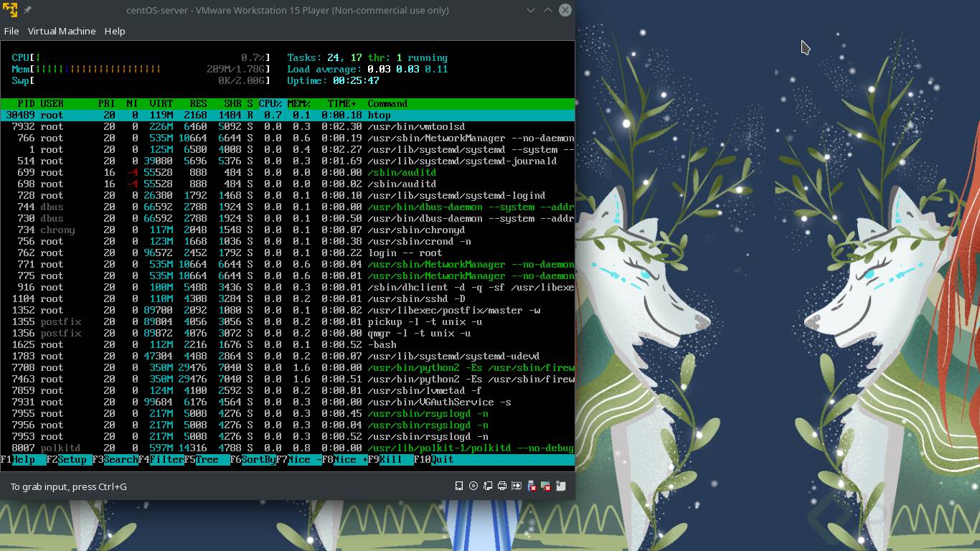Select the -bash process row

(x=287, y=345)
